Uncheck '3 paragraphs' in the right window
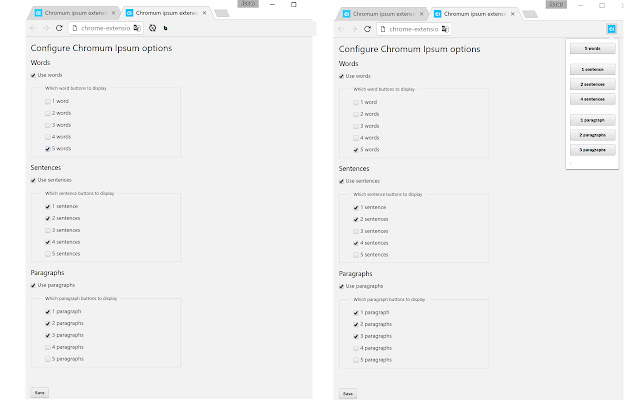640x400 pixels. tap(356, 337)
